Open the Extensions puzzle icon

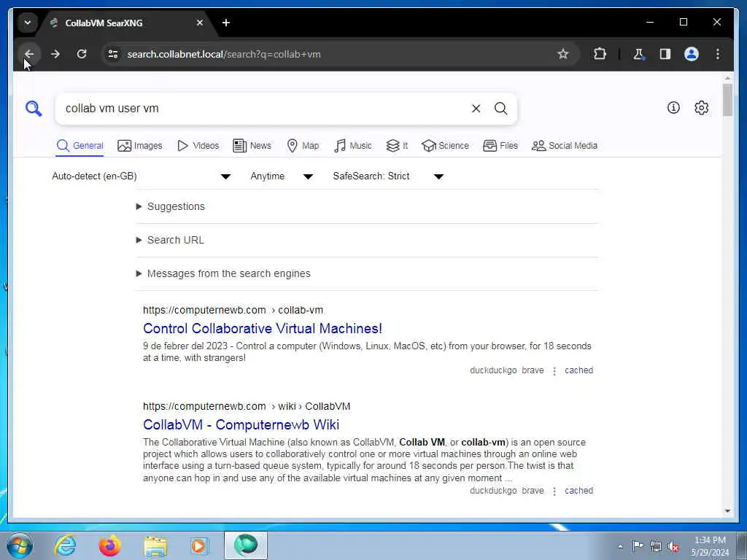coord(600,54)
